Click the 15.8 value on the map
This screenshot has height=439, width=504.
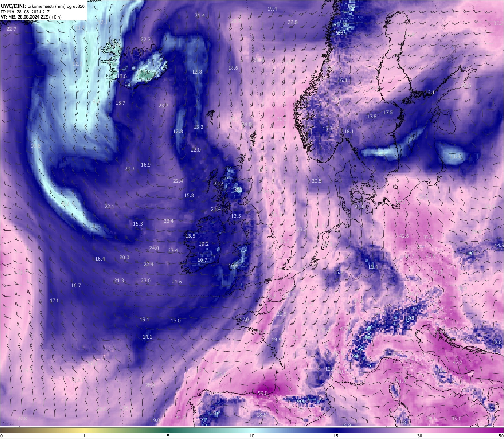pyautogui.click(x=189, y=195)
